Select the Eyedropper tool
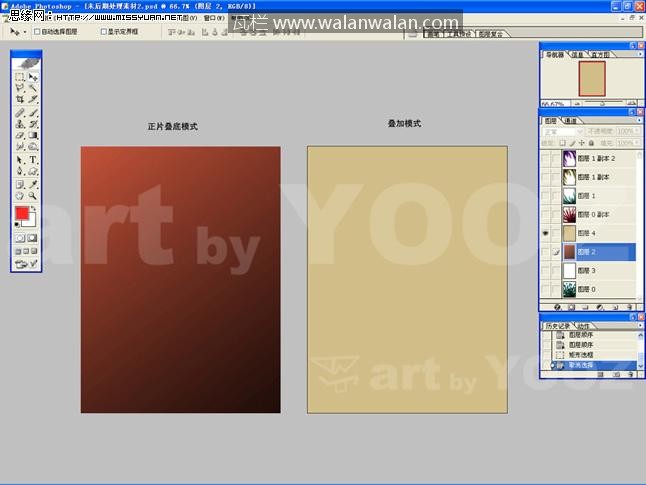646x485 pixels. (33, 184)
